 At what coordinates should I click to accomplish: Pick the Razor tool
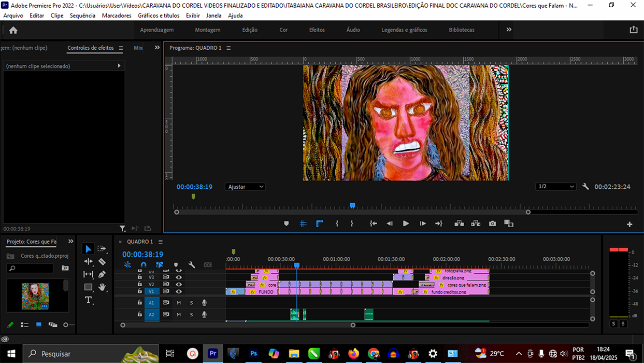tap(102, 262)
